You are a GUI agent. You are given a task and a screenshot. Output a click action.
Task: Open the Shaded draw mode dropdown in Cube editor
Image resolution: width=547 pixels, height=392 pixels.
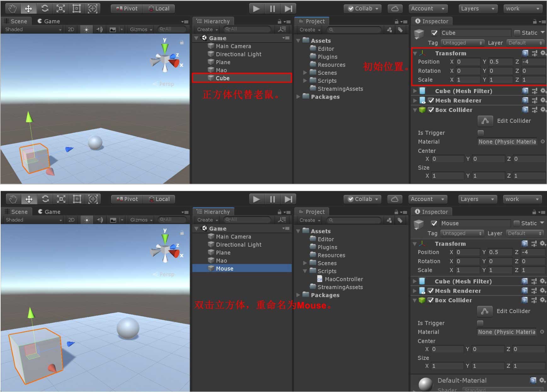click(33, 29)
